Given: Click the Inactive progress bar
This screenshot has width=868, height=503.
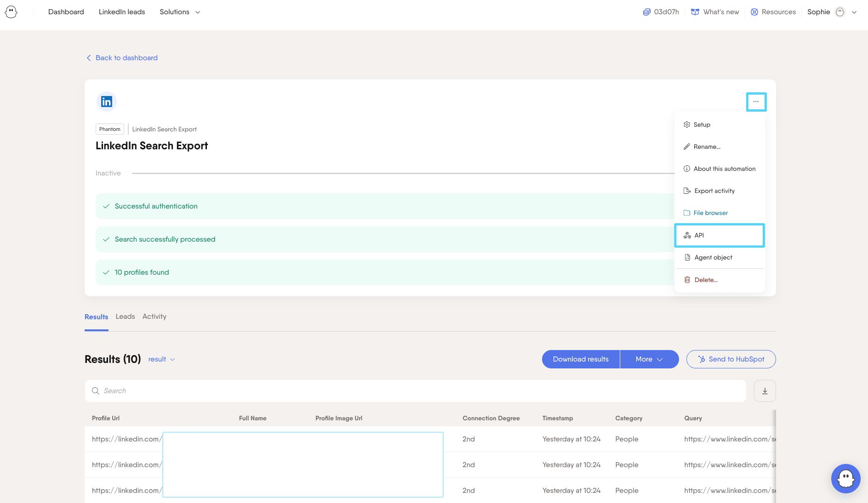Looking at the screenshot, I should tap(403, 173).
